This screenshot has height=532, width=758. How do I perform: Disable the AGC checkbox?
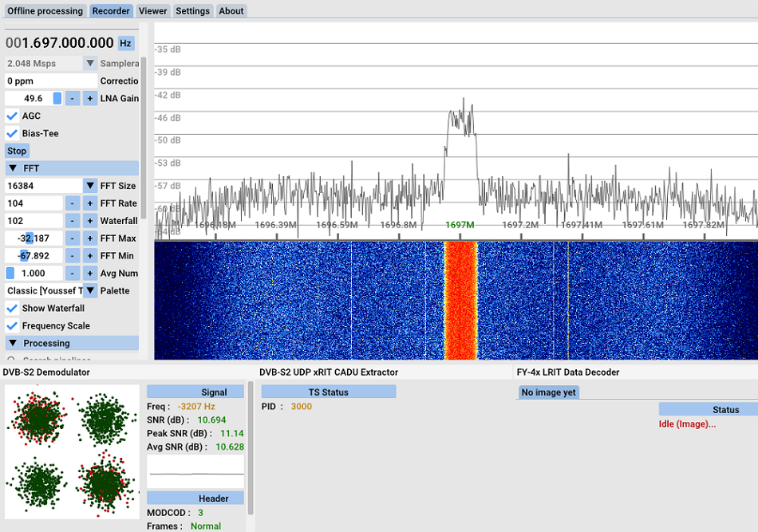(x=12, y=116)
